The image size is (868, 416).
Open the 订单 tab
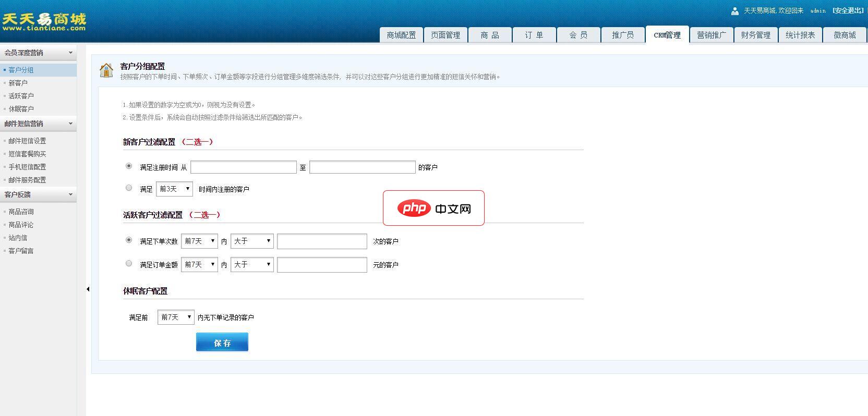pos(534,35)
